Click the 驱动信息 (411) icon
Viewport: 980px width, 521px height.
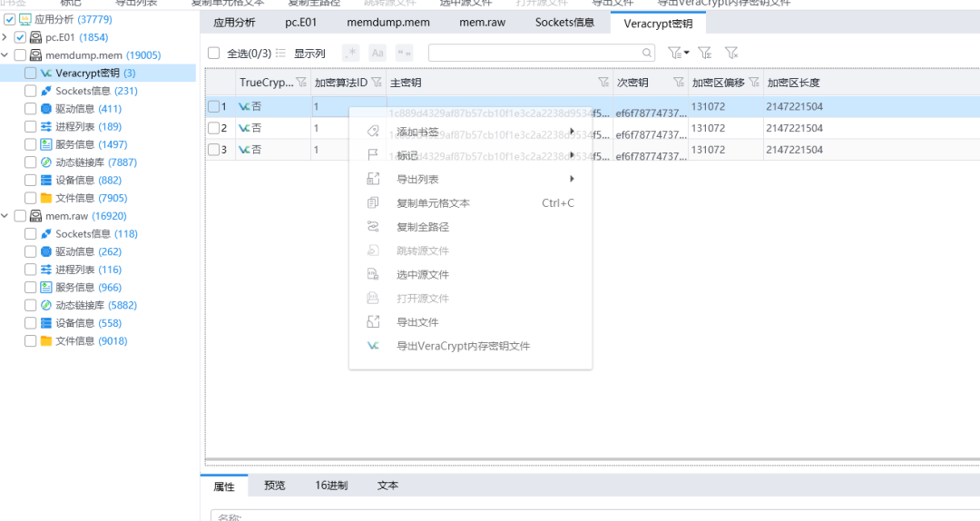tap(45, 109)
